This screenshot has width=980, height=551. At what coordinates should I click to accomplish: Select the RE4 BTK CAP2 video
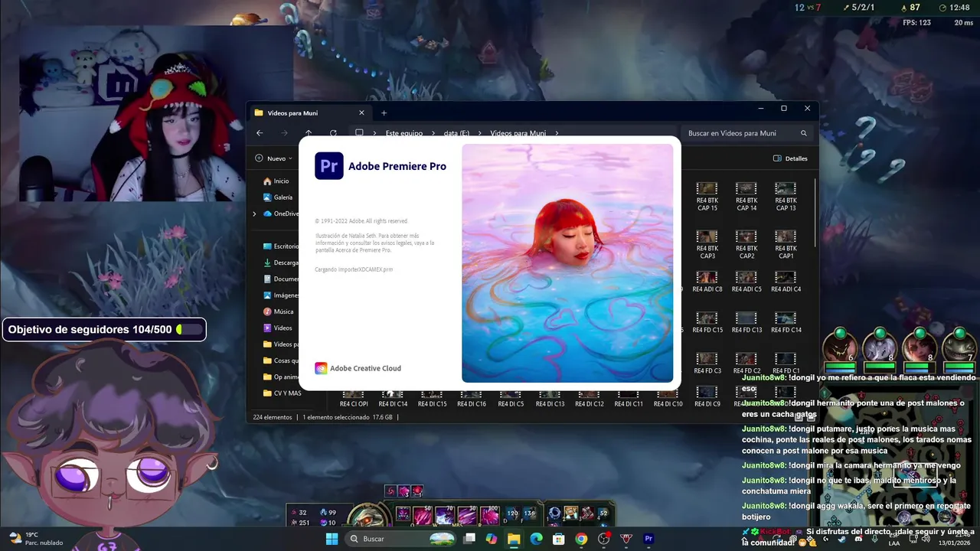[746, 244]
